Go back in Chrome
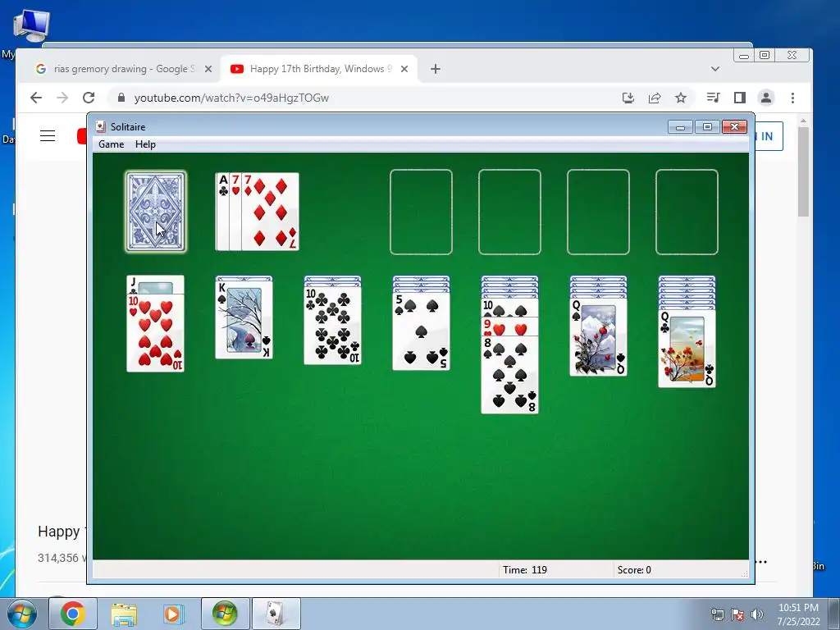The height and width of the screenshot is (630, 840). click(36, 98)
